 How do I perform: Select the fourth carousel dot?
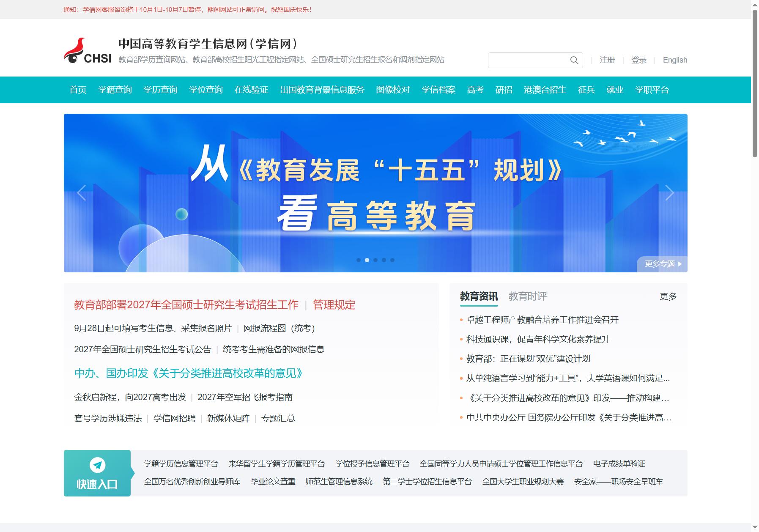click(x=384, y=260)
